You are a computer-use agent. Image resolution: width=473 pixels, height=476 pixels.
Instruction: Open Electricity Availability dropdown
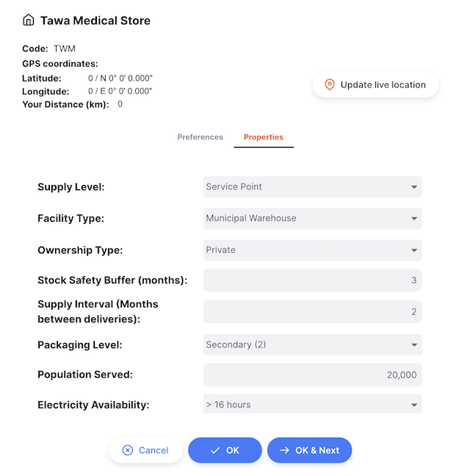[x=312, y=404]
